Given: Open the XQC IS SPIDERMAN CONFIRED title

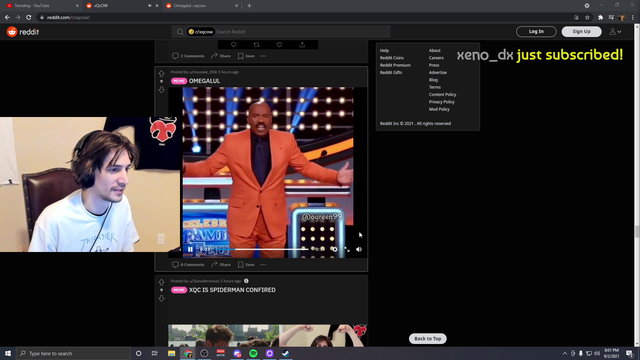Looking at the screenshot, I should [x=232, y=290].
